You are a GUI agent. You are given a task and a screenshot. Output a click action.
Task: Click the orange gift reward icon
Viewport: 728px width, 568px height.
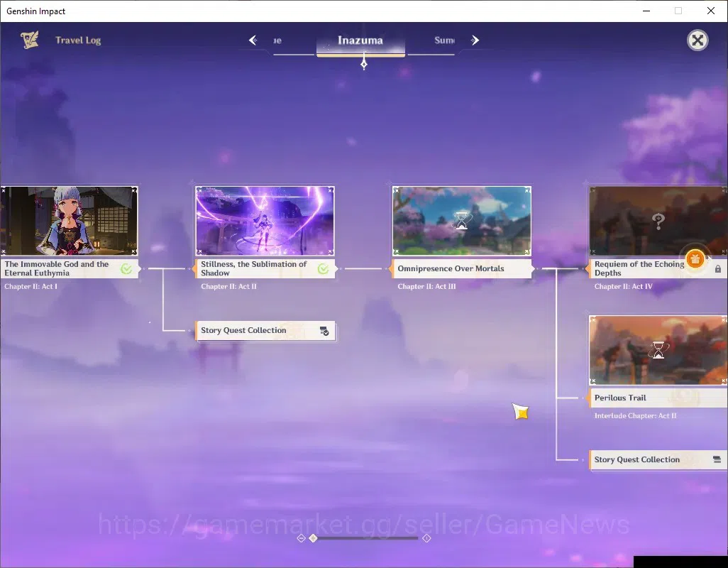tap(695, 259)
